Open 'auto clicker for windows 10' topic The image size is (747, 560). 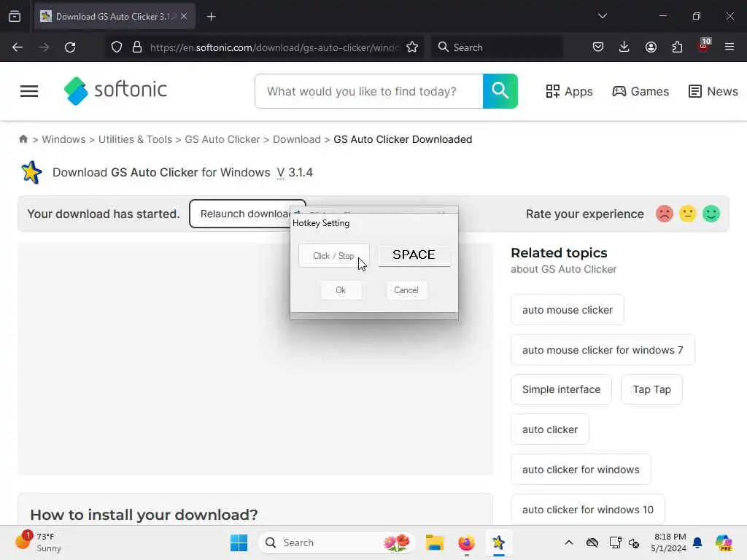588,510
